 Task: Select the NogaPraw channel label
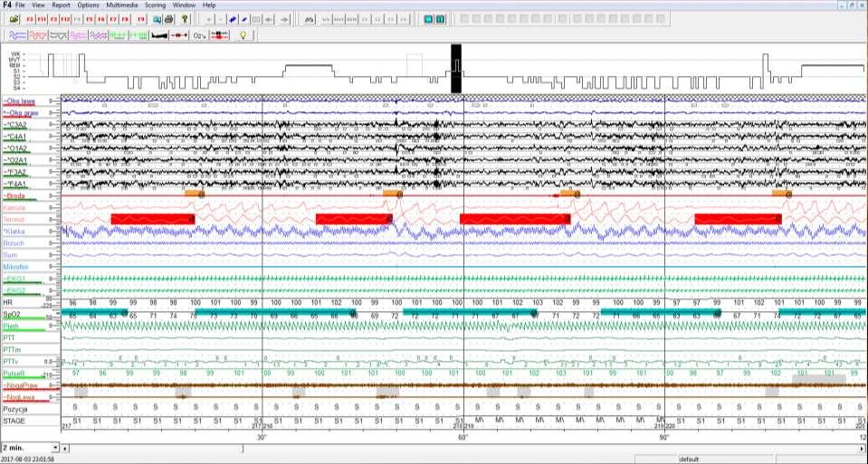[21, 385]
